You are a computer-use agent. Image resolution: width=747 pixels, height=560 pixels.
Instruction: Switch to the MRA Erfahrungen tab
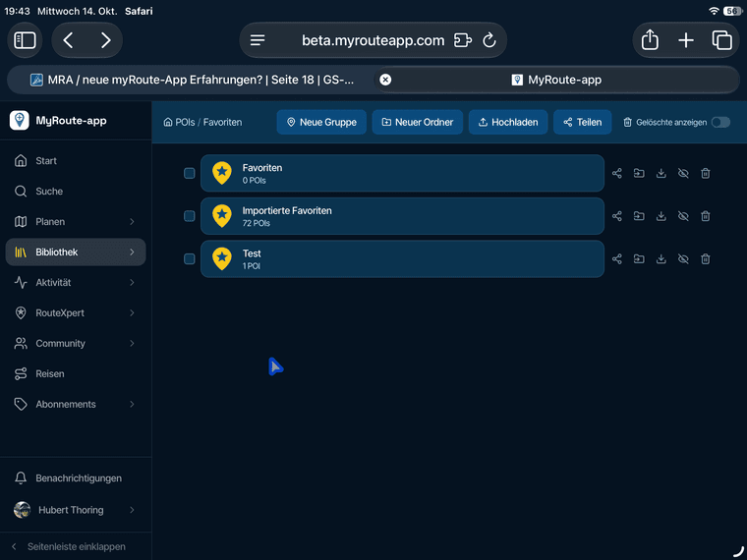[191, 80]
